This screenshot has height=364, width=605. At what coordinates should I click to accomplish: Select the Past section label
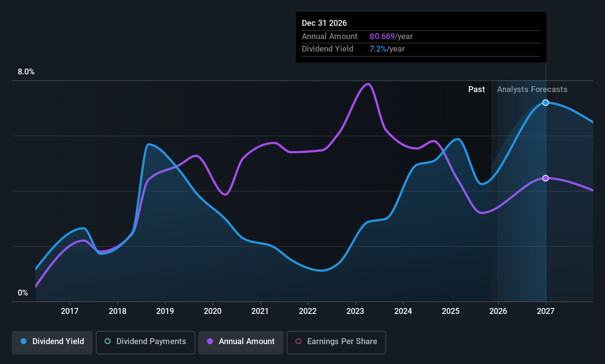pyautogui.click(x=476, y=89)
